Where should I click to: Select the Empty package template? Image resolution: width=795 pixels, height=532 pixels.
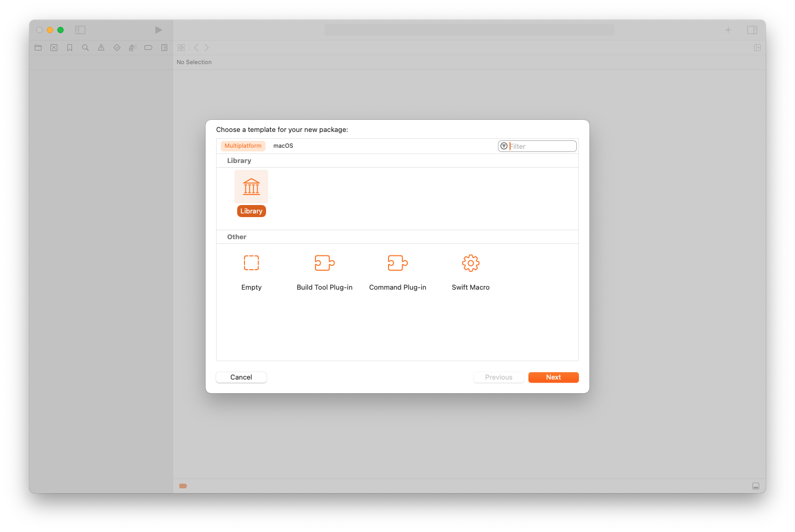(251, 271)
